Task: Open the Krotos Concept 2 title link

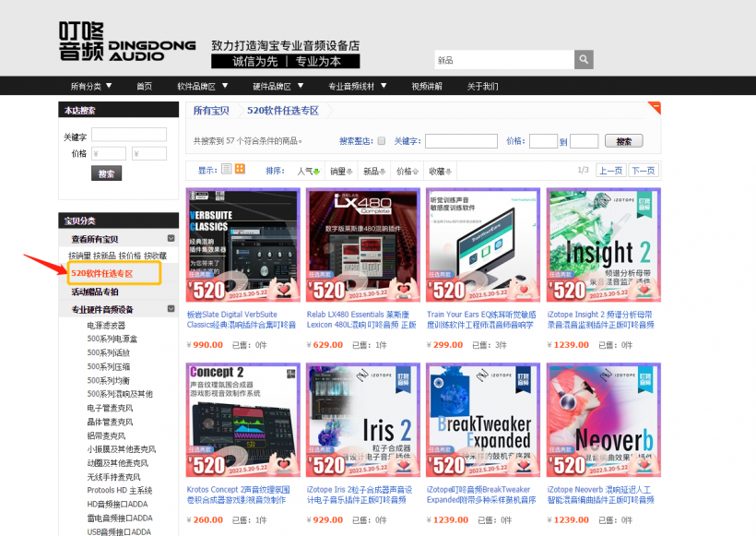Action: pyautogui.click(x=239, y=494)
